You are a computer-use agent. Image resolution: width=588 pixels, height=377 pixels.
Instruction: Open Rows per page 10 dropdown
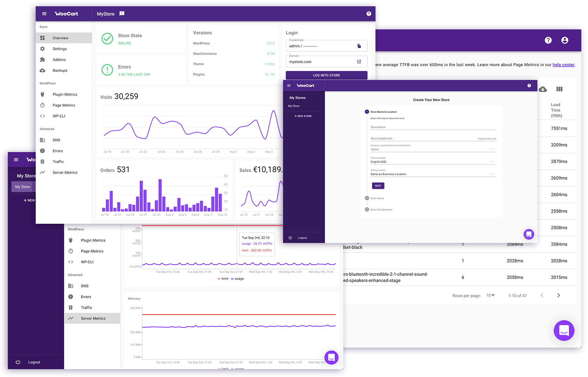tap(490, 295)
